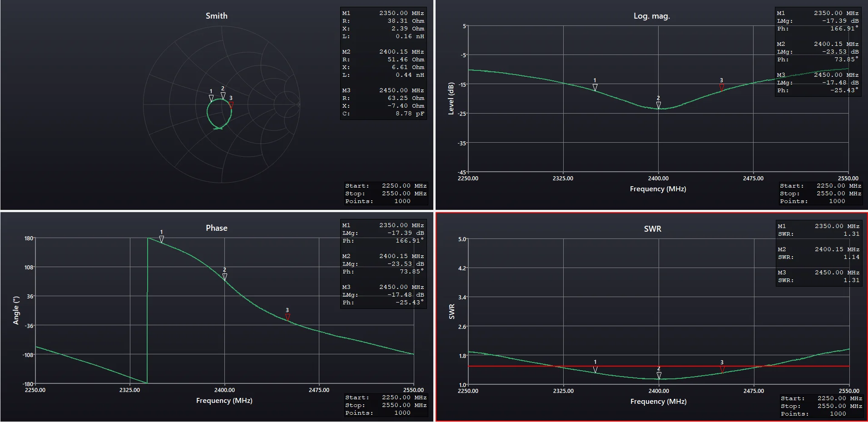Click the Phase chart title
This screenshot has height=422, width=868.
pyautogui.click(x=217, y=228)
